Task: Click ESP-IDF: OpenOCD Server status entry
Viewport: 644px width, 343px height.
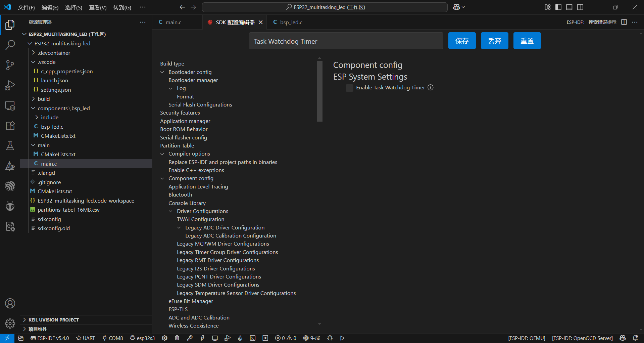Action: [582, 338]
